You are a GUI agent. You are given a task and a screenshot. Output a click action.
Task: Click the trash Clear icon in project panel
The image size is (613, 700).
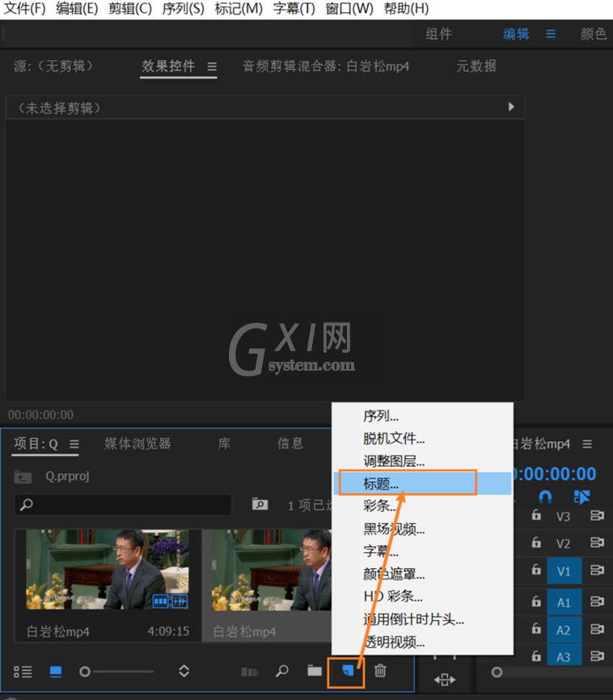(x=380, y=671)
